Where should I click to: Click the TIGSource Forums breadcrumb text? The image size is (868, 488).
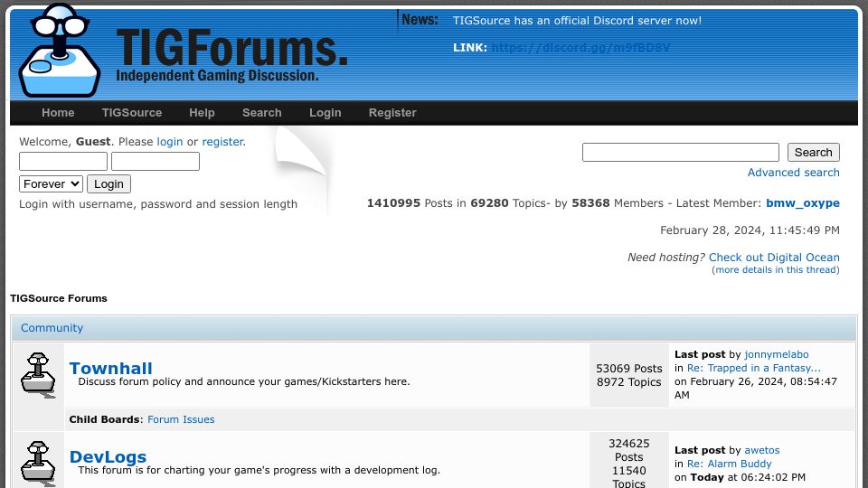click(x=59, y=298)
